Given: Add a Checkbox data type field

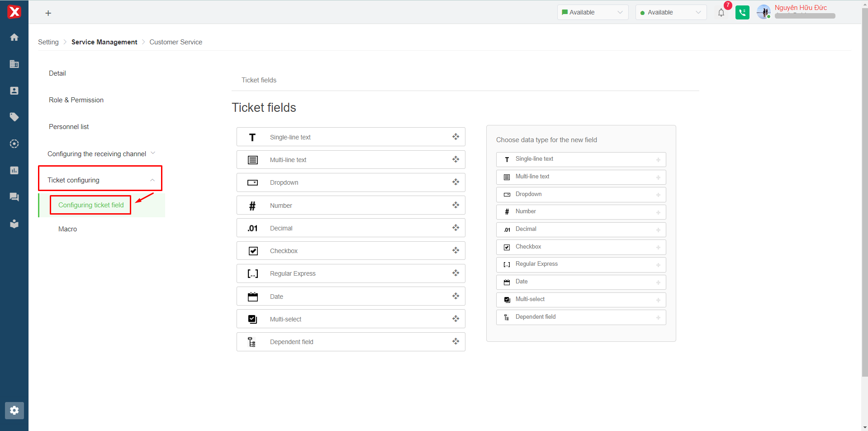Looking at the screenshot, I should [x=658, y=247].
